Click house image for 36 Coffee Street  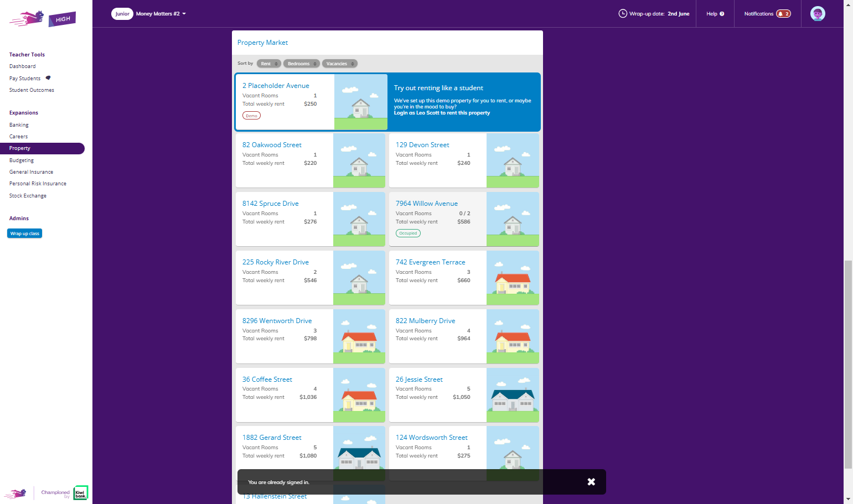click(x=359, y=395)
